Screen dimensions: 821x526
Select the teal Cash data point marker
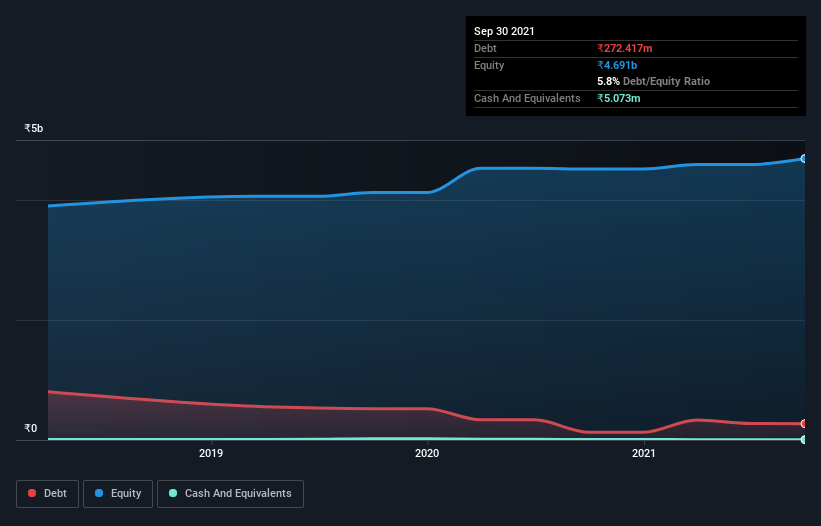point(804,439)
